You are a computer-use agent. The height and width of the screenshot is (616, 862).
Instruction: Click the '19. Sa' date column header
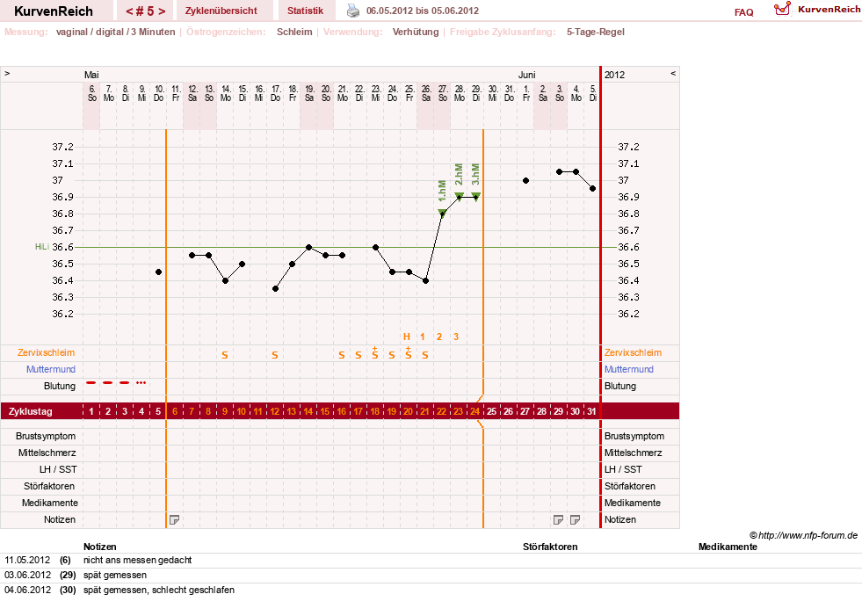coord(309,93)
